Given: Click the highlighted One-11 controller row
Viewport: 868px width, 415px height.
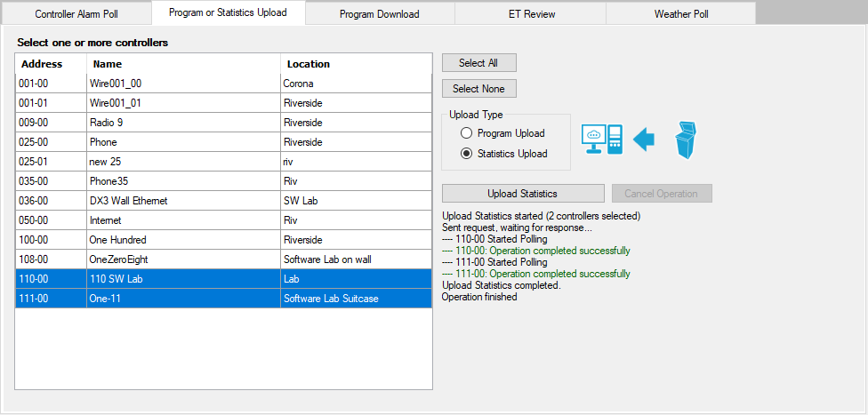Looking at the screenshot, I should point(223,299).
